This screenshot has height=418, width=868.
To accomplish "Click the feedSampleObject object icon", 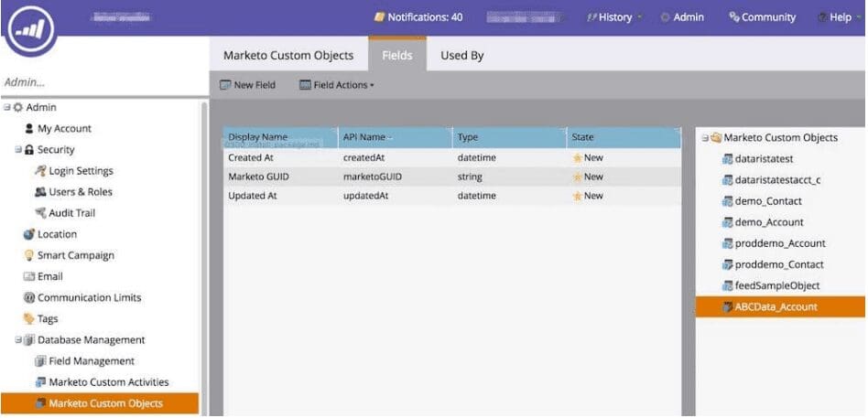I will click(x=727, y=286).
